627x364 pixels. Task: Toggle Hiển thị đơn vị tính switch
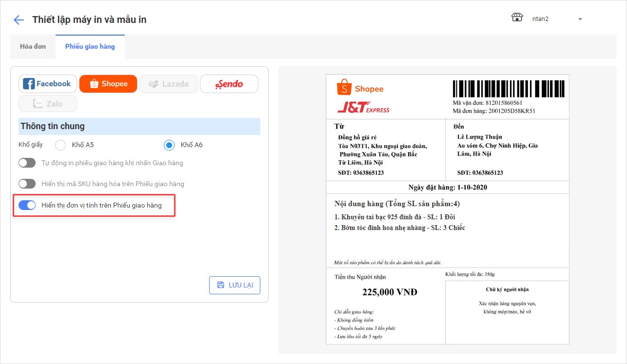click(x=27, y=205)
